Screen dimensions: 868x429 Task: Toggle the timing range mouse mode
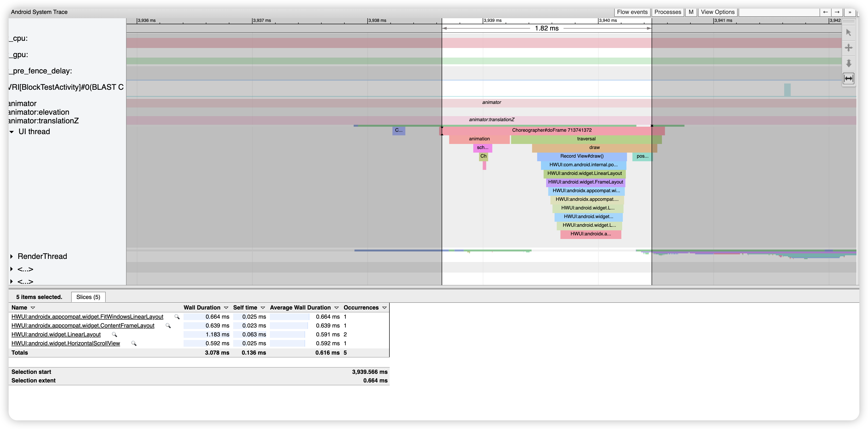[x=848, y=79]
